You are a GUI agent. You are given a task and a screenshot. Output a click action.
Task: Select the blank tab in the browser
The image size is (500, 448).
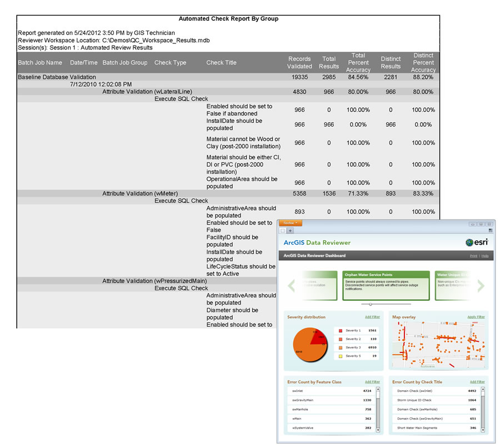pyautogui.click(x=283, y=230)
